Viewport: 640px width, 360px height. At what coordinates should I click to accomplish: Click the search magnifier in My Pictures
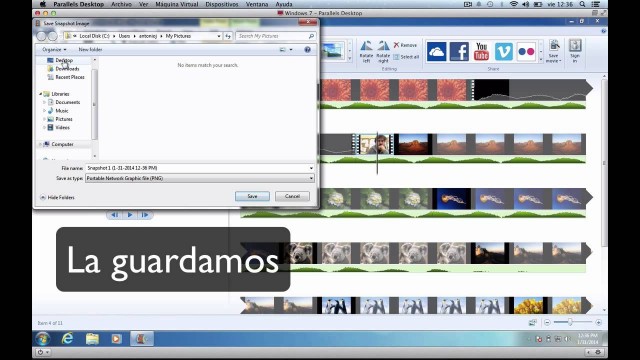click(311, 36)
